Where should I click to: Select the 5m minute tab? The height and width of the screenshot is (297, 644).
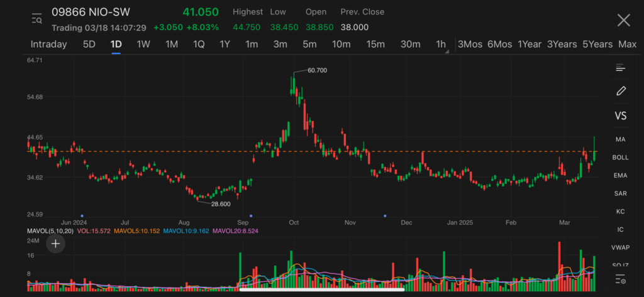(x=309, y=45)
